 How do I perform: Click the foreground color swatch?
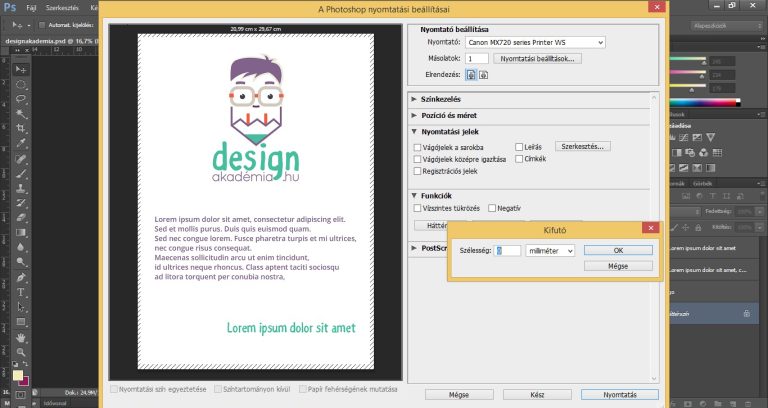18,376
